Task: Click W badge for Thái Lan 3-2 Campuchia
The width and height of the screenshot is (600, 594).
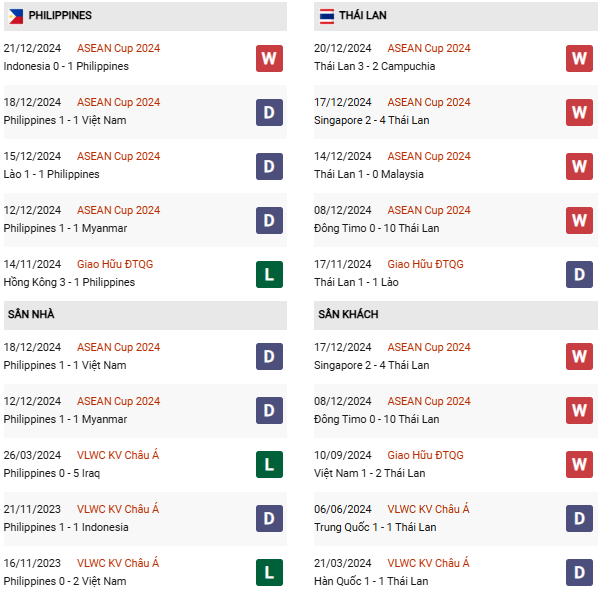Action: point(580,58)
